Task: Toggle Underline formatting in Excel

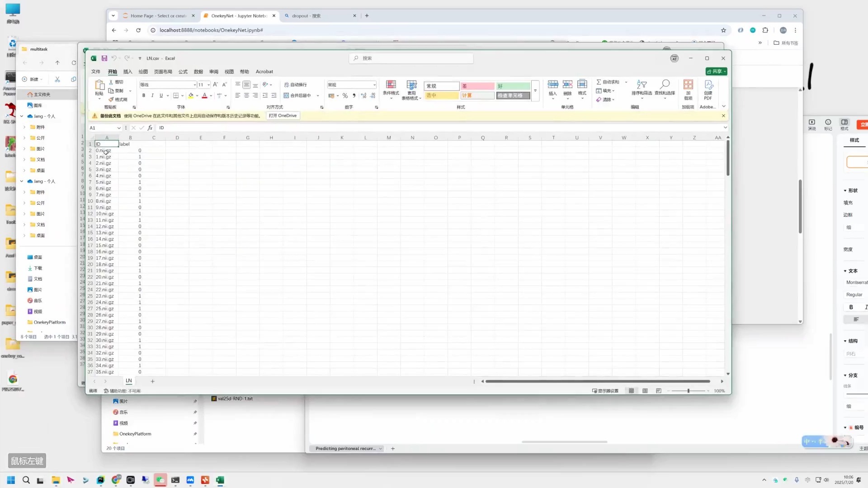Action: coord(161,95)
